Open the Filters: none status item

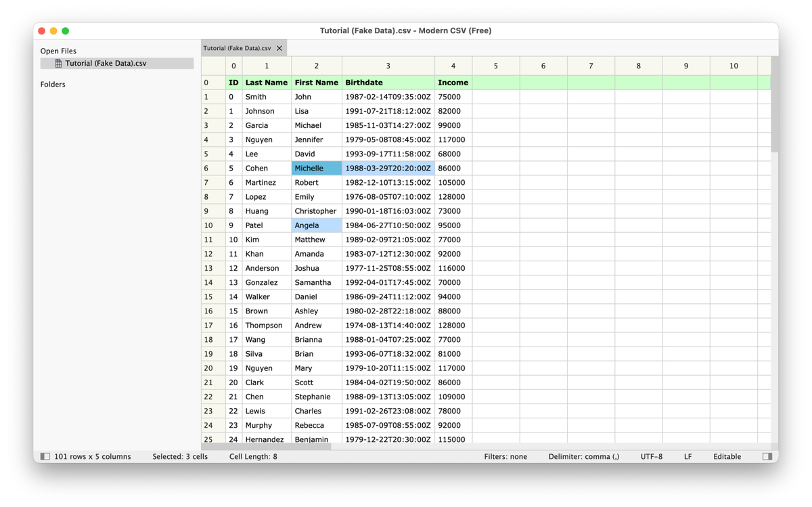pos(505,456)
